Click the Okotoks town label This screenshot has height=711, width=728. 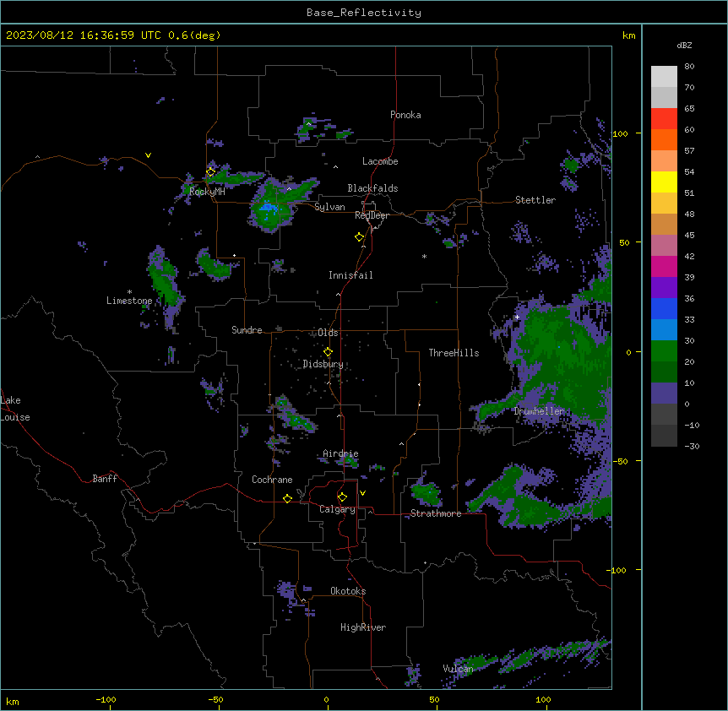pos(348,591)
